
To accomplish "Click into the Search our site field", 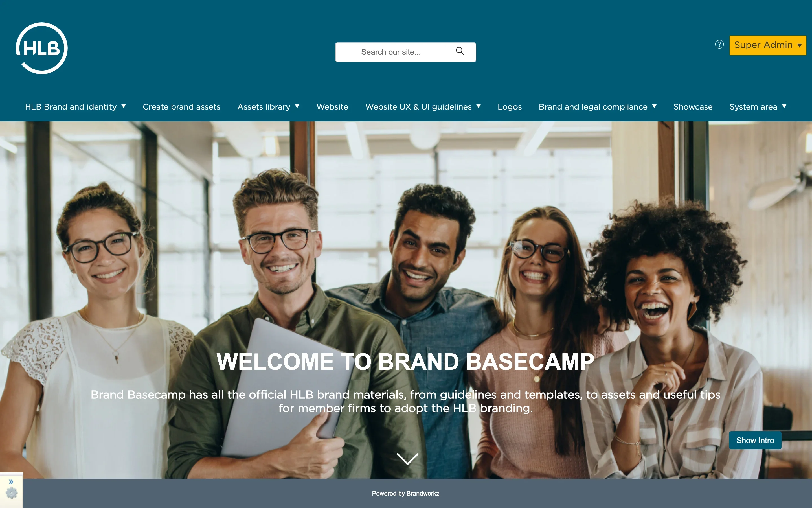I will click(390, 52).
